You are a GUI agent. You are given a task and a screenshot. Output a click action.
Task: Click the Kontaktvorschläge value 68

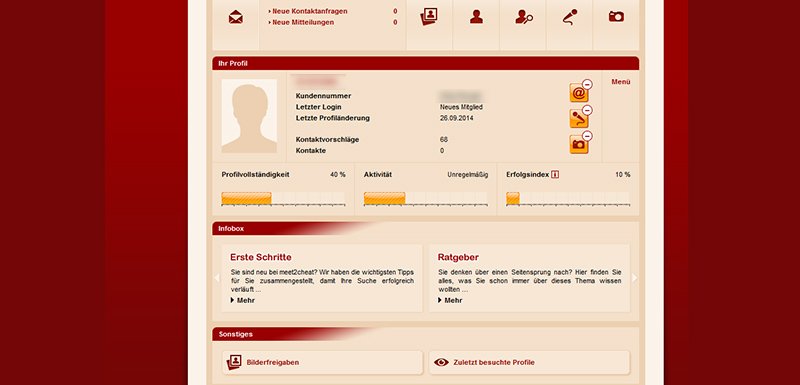tap(444, 140)
